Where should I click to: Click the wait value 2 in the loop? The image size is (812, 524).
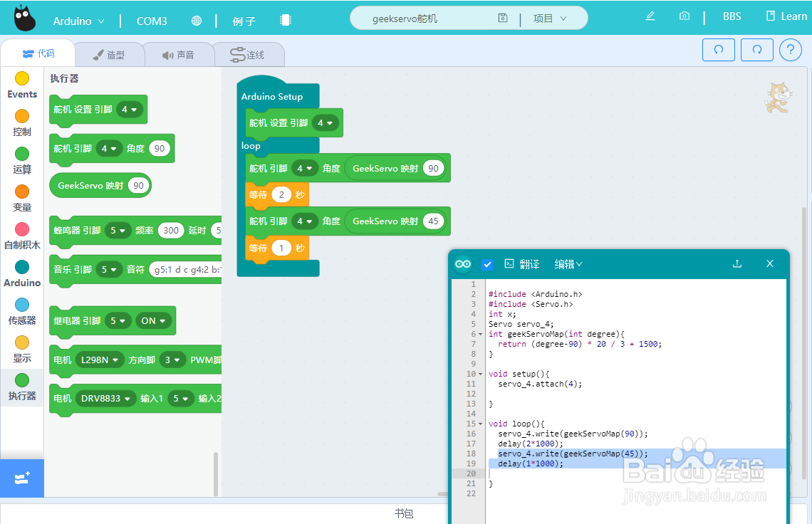click(x=281, y=194)
